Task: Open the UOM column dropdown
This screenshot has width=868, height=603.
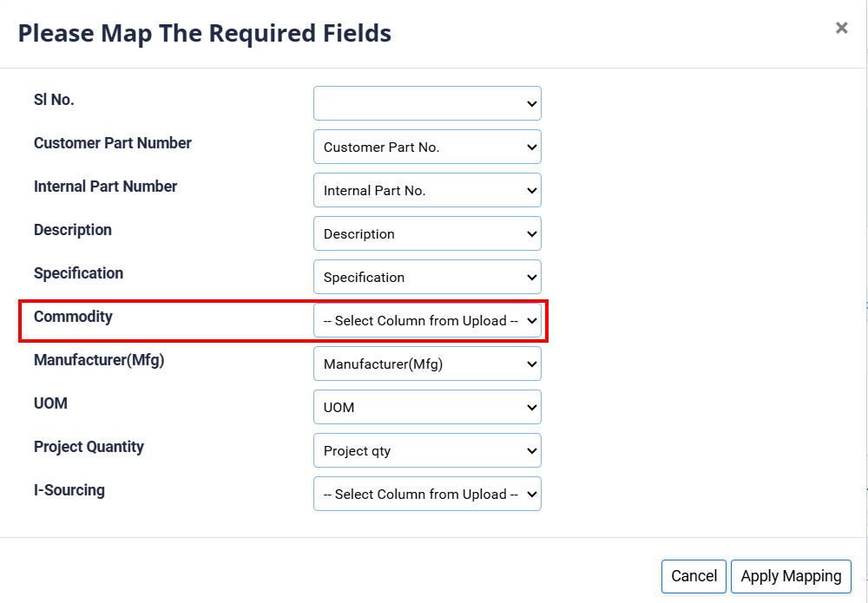Action: click(427, 407)
